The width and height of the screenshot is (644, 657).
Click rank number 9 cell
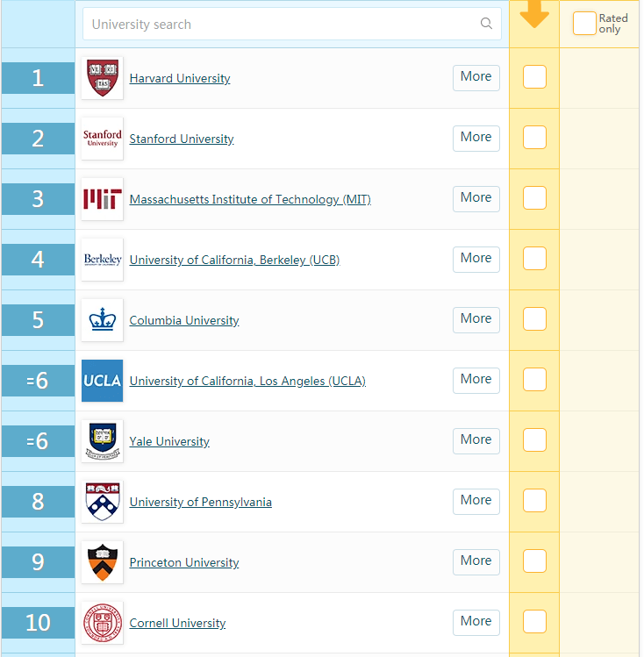(38, 562)
